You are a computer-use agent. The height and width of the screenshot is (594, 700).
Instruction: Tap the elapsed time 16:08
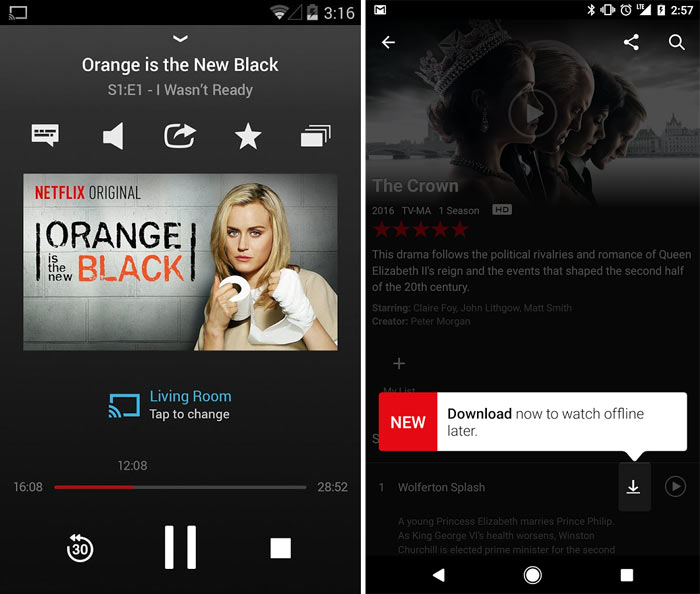pos(28,487)
